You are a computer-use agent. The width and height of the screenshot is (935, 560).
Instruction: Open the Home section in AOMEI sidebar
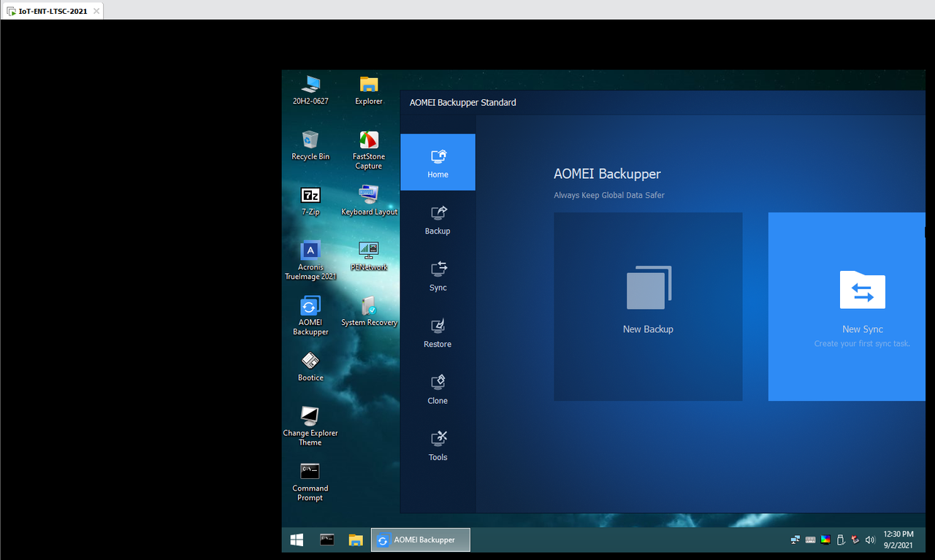coord(438,162)
